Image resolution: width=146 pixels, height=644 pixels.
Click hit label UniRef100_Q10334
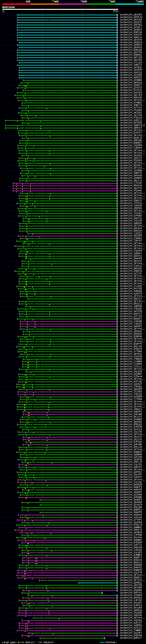pyautogui.click(x=131, y=115)
